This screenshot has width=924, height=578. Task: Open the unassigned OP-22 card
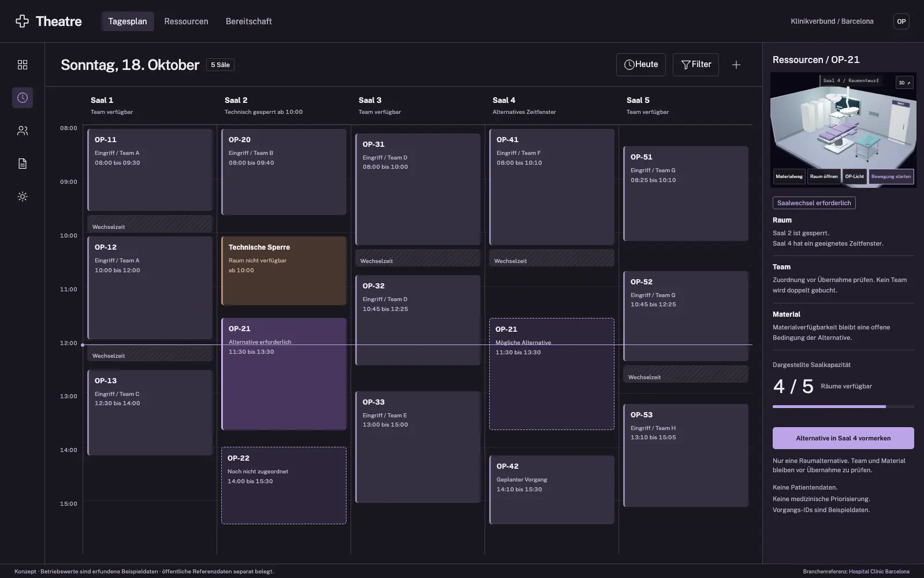284,486
